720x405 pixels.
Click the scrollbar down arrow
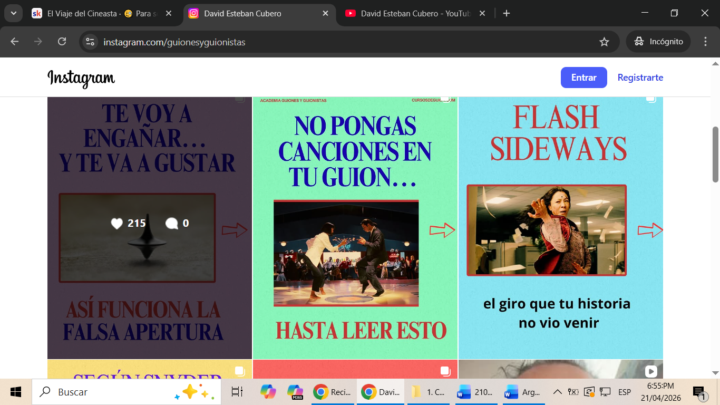coord(715,373)
